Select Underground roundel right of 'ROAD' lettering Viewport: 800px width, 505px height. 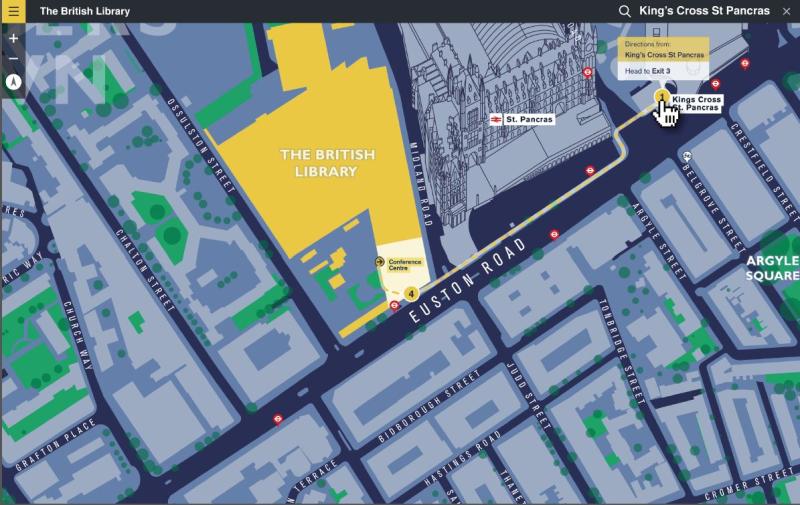tap(554, 235)
